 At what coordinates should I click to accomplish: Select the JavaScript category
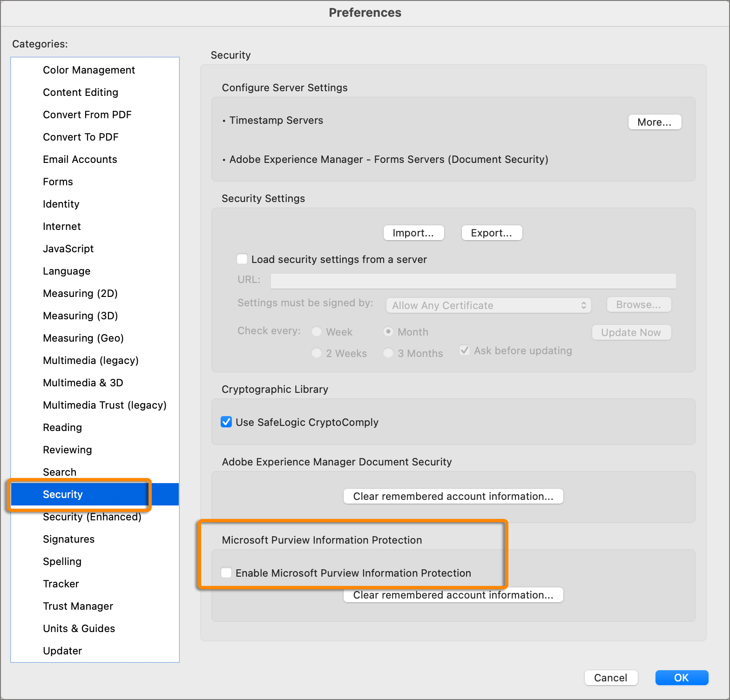pos(68,249)
